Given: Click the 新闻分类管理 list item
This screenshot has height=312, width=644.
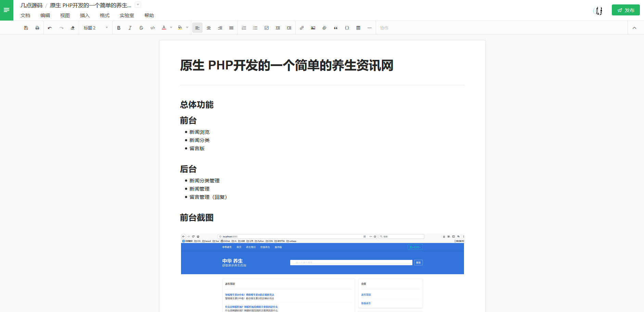Looking at the screenshot, I should pos(205,181).
